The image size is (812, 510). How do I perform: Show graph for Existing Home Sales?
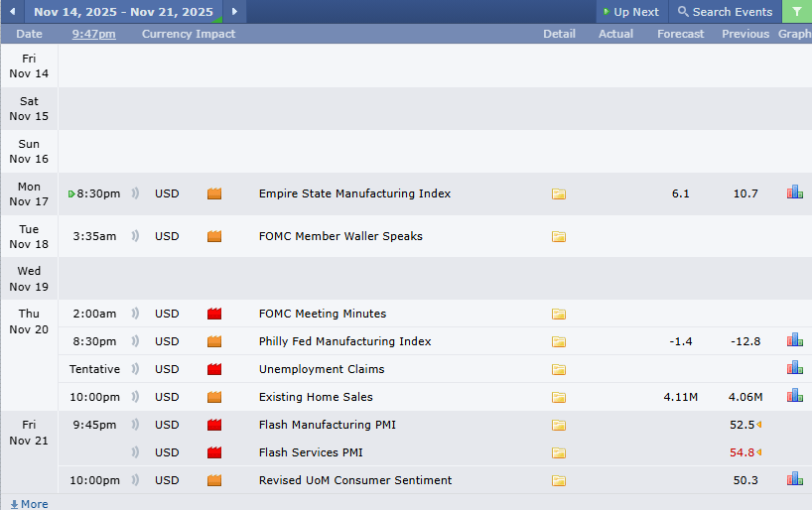[x=794, y=396]
